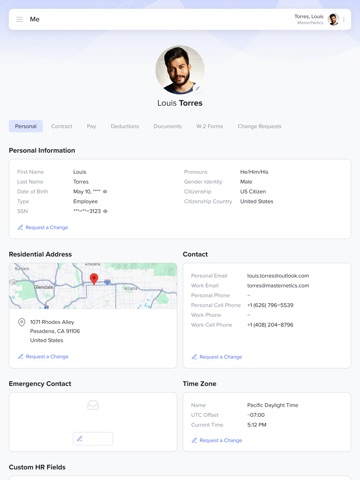Go to the W-2 Forms tab
This screenshot has width=360, height=480.
pyautogui.click(x=209, y=126)
